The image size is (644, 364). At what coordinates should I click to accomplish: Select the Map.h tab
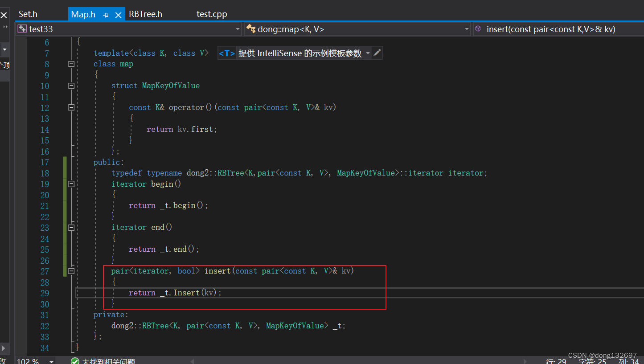coord(83,14)
